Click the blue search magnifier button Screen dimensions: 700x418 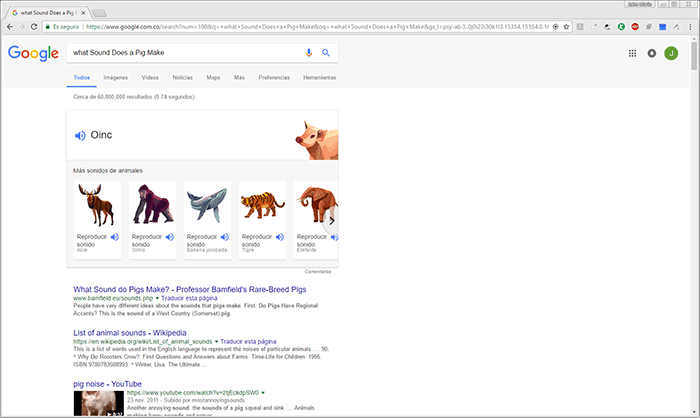(x=326, y=53)
